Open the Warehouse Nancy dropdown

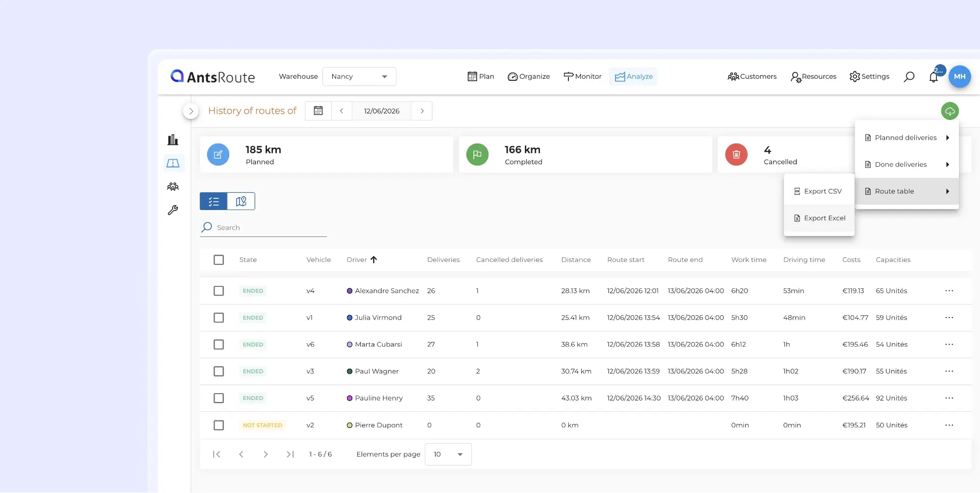359,76
